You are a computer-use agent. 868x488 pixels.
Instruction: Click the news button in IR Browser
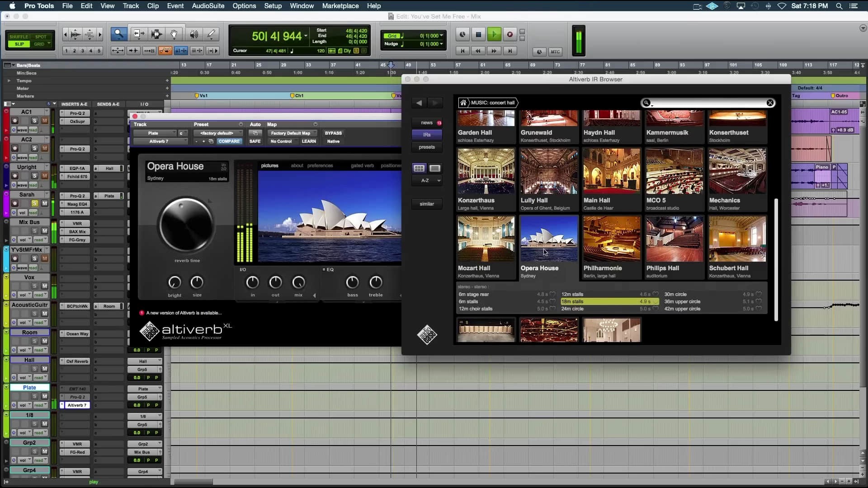[x=427, y=122]
